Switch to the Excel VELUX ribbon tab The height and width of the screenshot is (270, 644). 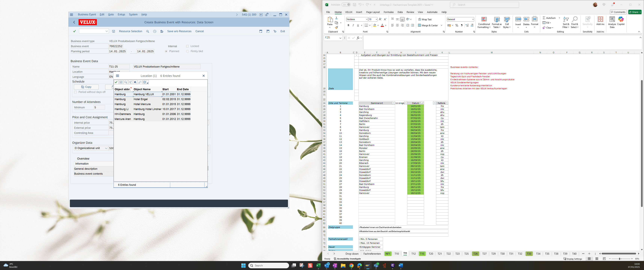pyautogui.click(x=349, y=12)
